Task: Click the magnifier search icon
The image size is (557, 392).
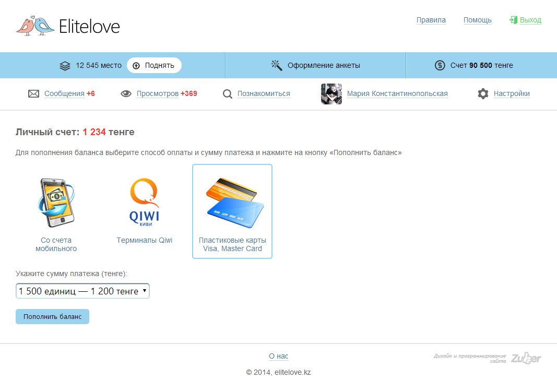Action: tap(227, 94)
